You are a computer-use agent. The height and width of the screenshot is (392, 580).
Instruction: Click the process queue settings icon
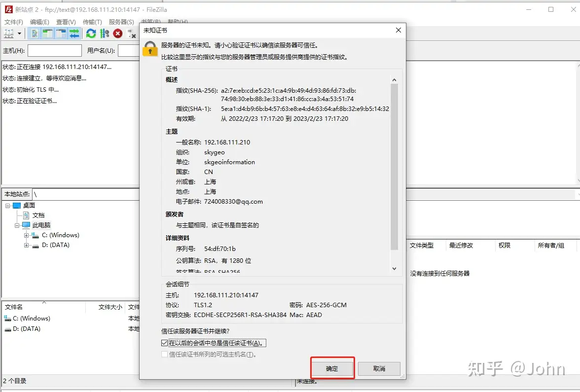[x=105, y=34]
